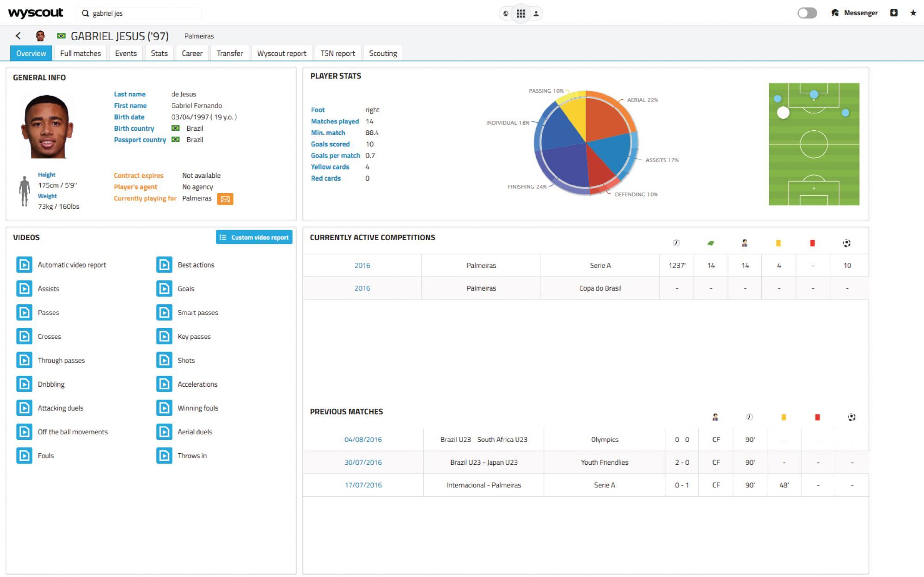
Task: Click the orange email envelope next to Palmeiras
Action: 225,199
